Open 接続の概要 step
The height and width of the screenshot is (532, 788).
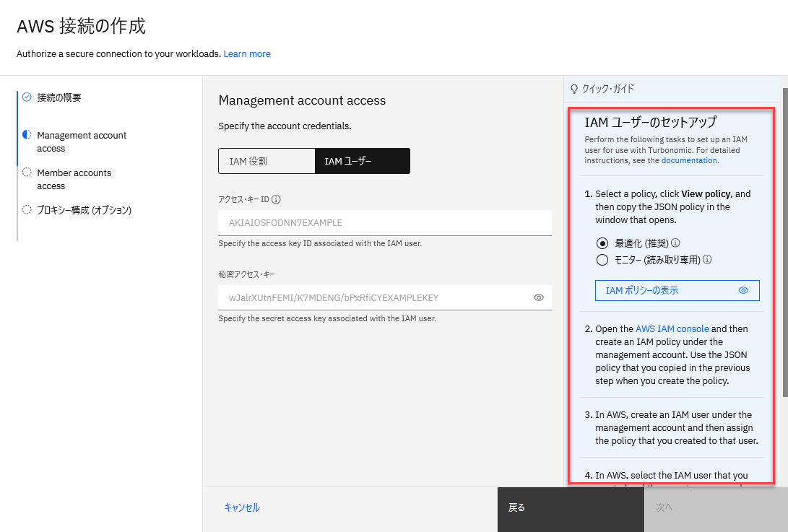(59, 97)
